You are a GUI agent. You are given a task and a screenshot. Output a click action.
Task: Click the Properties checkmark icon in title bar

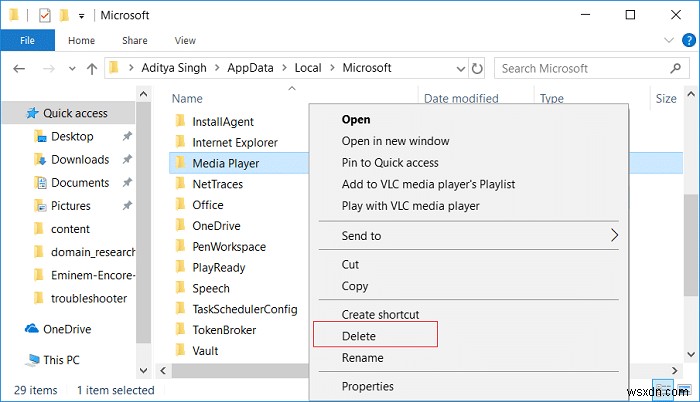43,15
